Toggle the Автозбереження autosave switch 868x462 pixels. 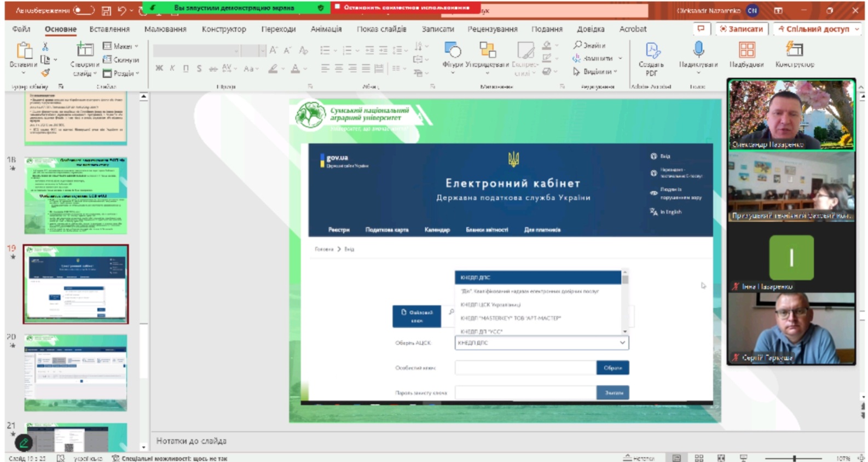pyautogui.click(x=84, y=10)
